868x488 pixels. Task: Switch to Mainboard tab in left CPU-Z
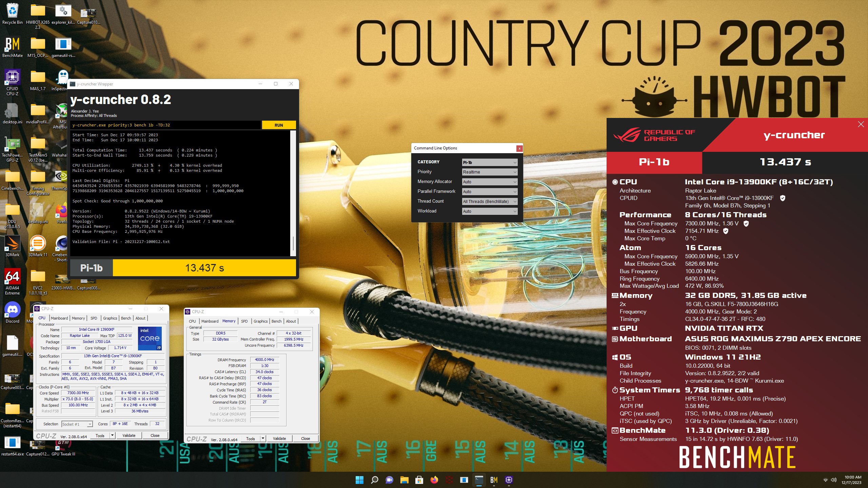(59, 318)
